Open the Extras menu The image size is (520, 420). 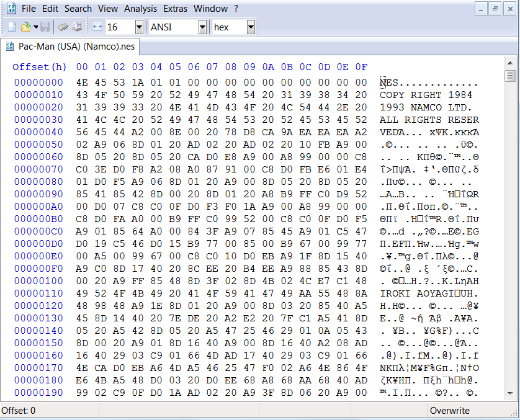tap(175, 9)
